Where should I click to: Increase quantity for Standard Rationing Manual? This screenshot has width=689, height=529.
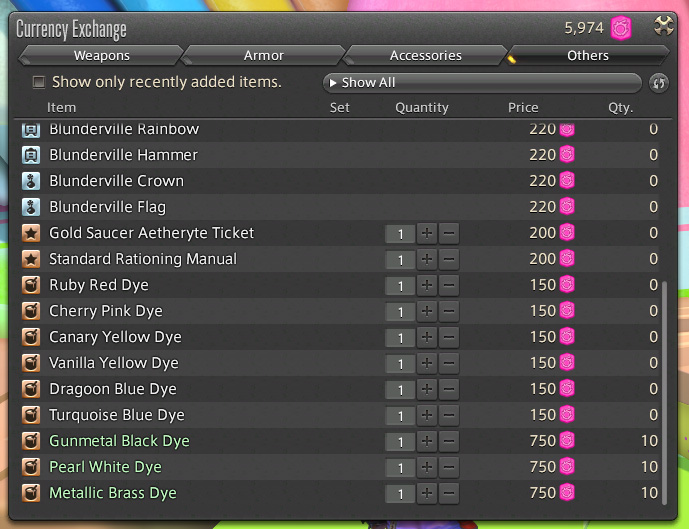coord(427,259)
